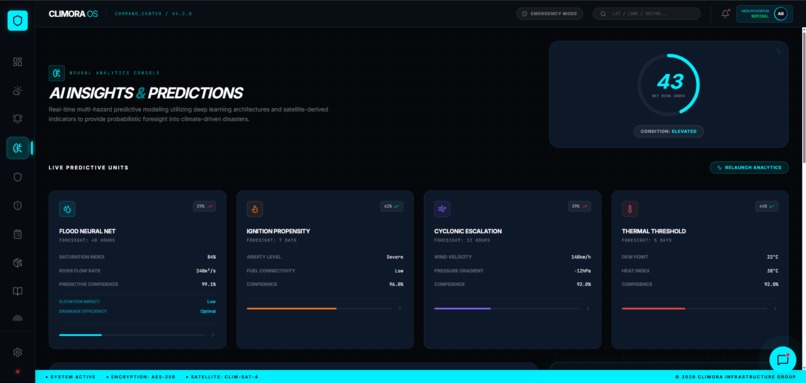Open the alerts bell icon in sidebar
806x383 pixels.
tap(17, 119)
